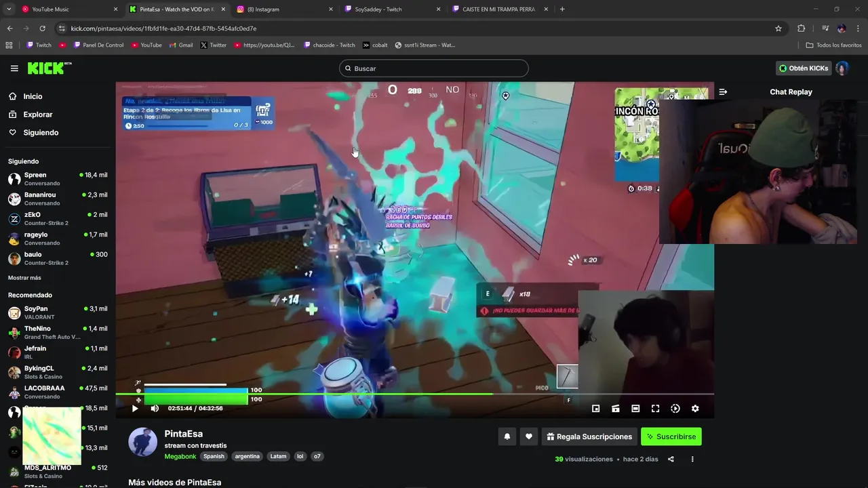The height and width of the screenshot is (488, 868).
Task: Open baulo's channel in sidebar
Action: (x=58, y=258)
